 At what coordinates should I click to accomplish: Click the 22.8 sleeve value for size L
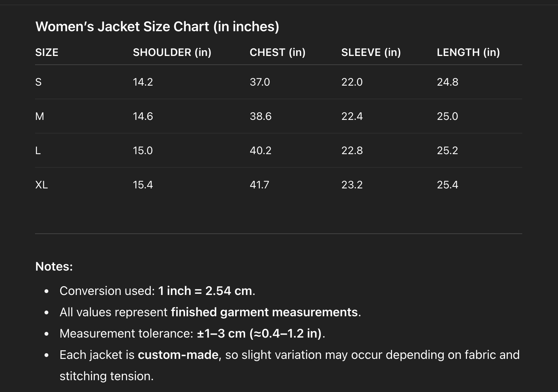coord(352,151)
